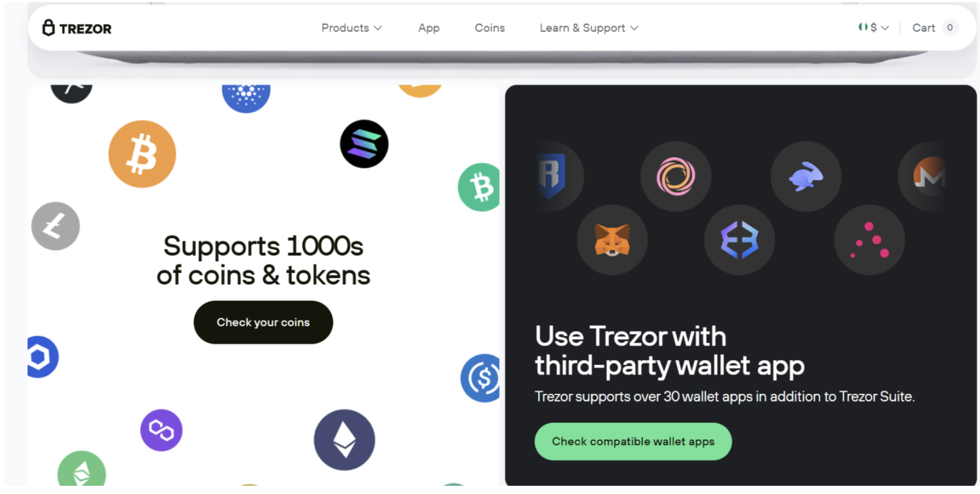
Task: Click the purple Exodus wallet icon
Action: [739, 240]
